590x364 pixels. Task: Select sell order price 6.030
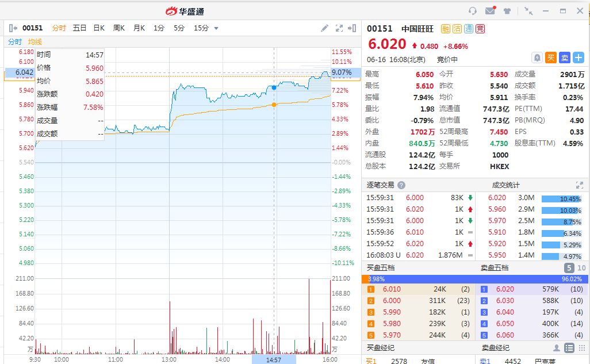[x=505, y=301]
